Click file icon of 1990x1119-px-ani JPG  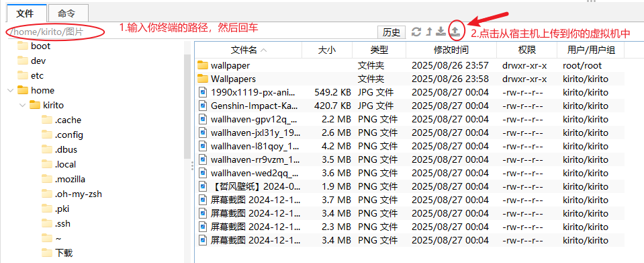click(203, 92)
